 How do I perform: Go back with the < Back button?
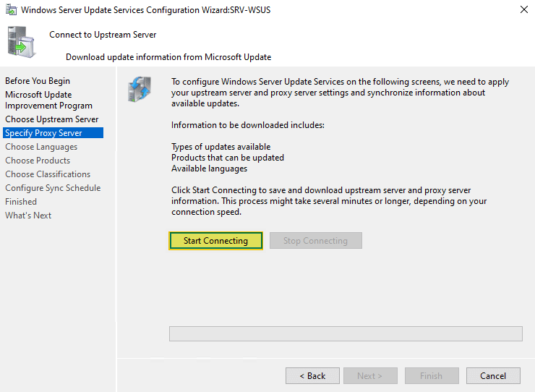[x=312, y=375]
